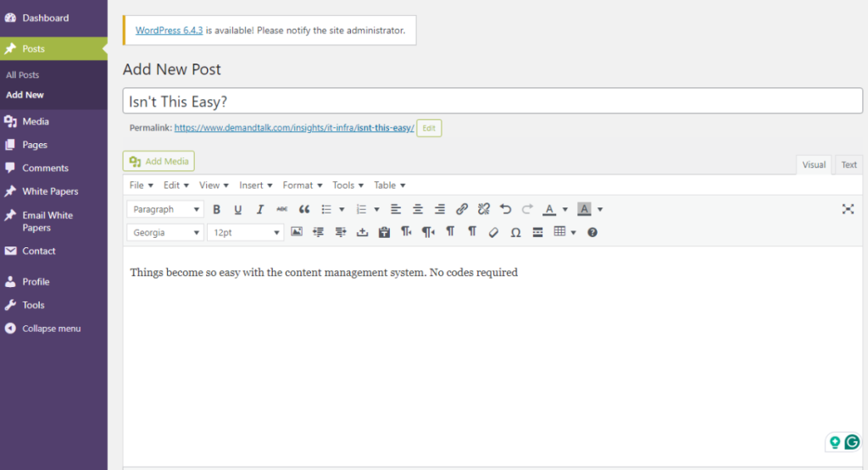This screenshot has height=470, width=868.
Task: Open the Paragraph format dropdown
Action: (165, 209)
